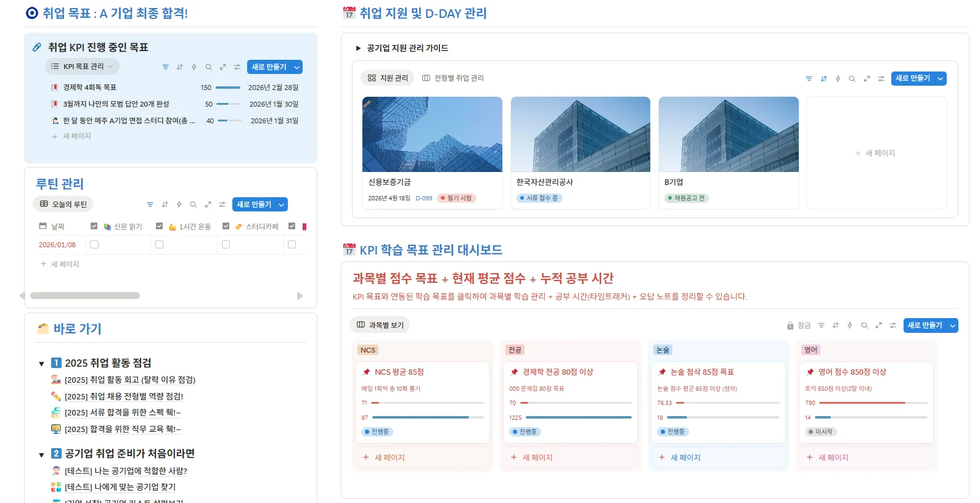Click sort icon in 지원 관리 toolbar
Image resolution: width=980 pixels, height=503 pixels.
coord(823,79)
